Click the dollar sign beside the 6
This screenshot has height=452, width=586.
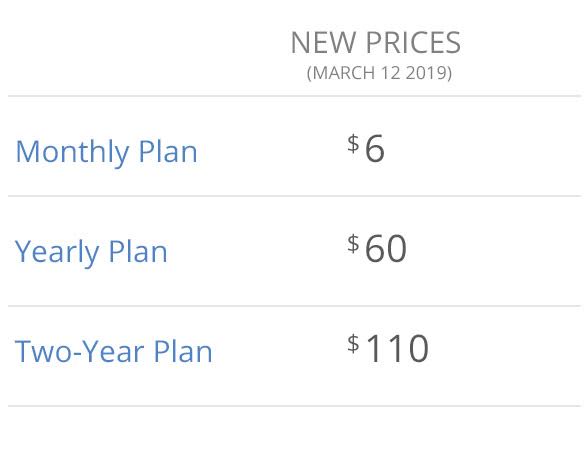click(353, 144)
